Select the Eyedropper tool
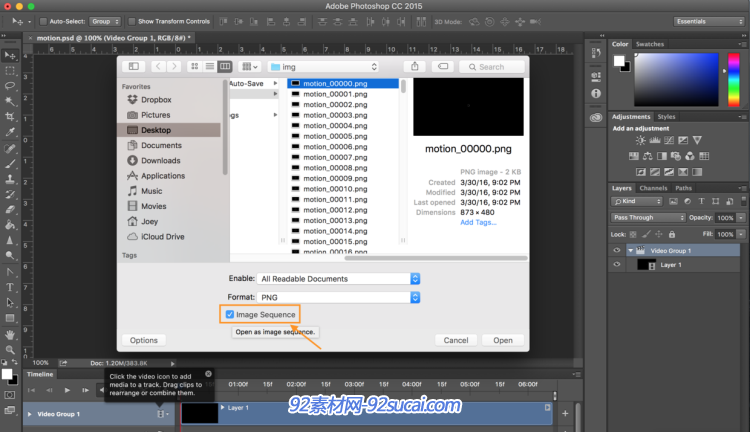750x432 pixels. coord(10,132)
